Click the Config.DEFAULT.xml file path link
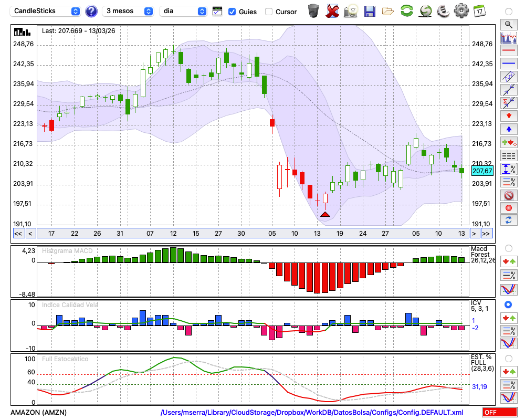 click(312, 413)
